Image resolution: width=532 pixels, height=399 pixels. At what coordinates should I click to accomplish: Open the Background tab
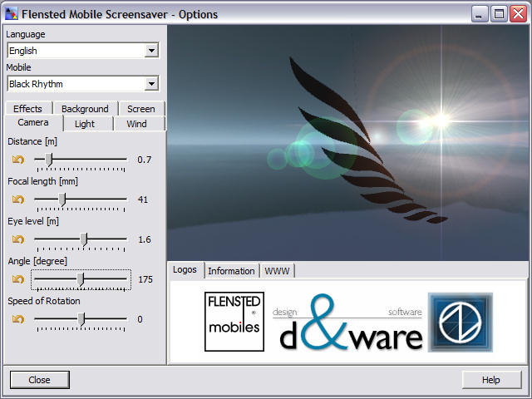(x=85, y=109)
